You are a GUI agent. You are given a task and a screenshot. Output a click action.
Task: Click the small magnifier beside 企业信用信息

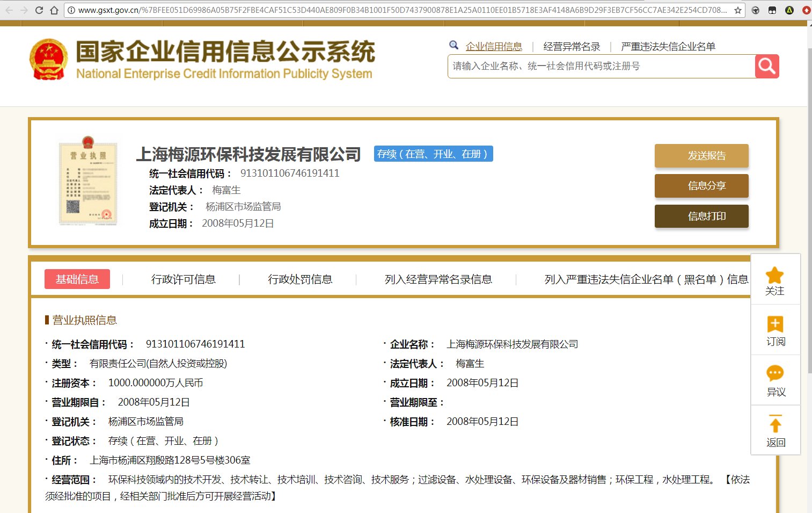(x=454, y=45)
